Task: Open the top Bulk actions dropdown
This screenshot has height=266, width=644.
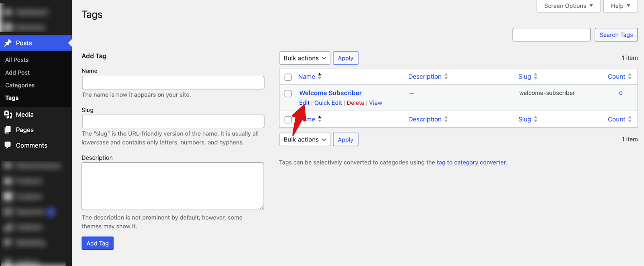Action: 305,58
